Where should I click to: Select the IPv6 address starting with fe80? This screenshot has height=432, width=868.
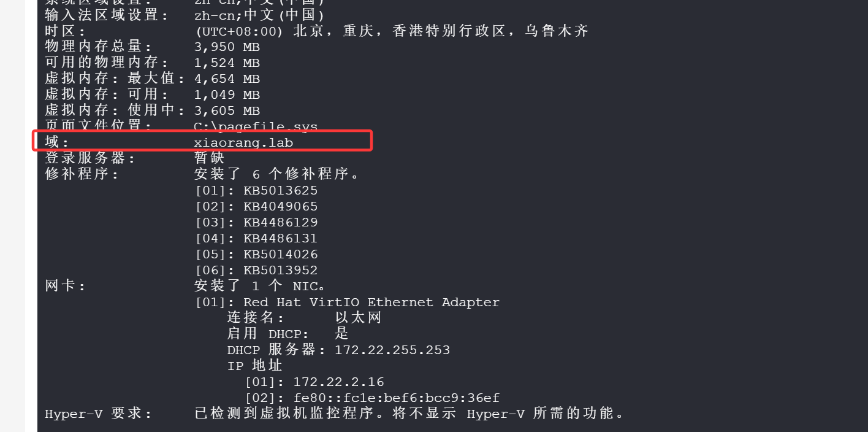point(396,398)
